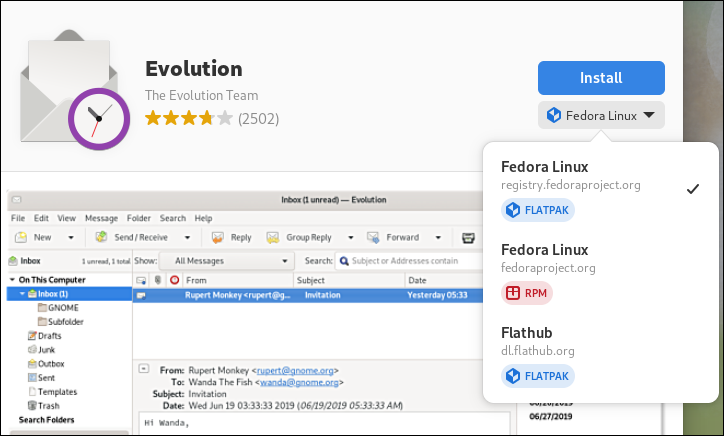The width and height of the screenshot is (724, 436).
Task: Click the Search Folders entry
Action: point(46,420)
